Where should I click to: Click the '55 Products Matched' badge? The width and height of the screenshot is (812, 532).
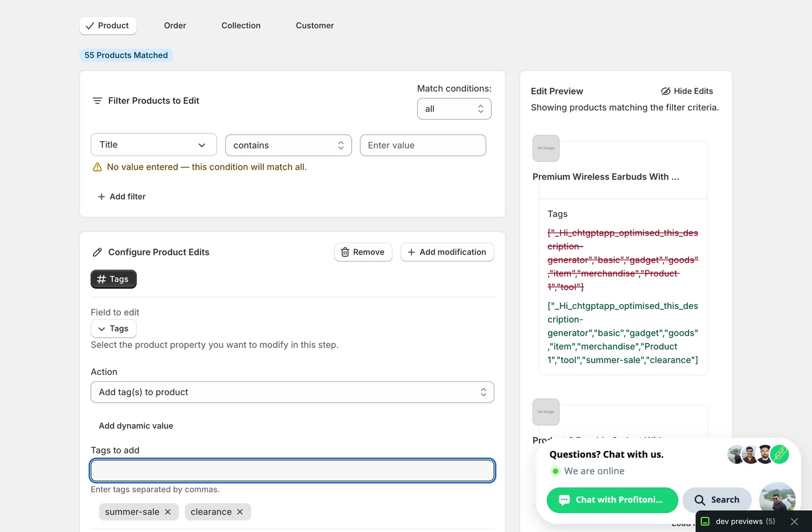click(x=126, y=55)
